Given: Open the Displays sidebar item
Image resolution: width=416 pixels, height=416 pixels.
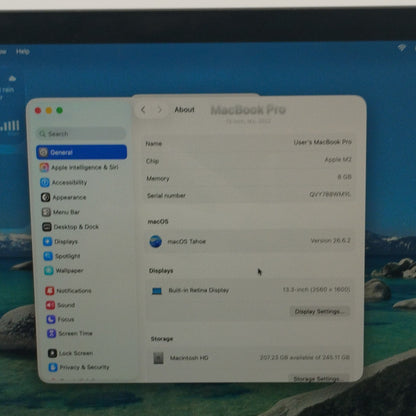Looking at the screenshot, I should coord(60,241).
